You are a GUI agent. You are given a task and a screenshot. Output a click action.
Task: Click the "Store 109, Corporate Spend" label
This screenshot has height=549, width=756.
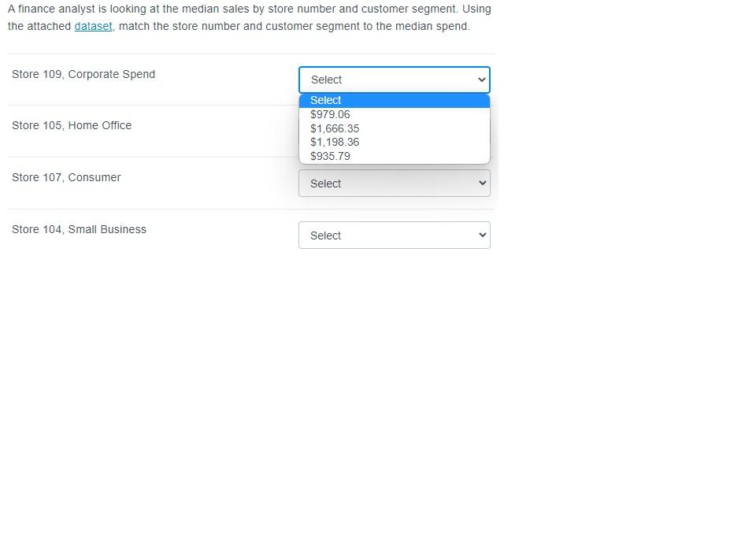click(83, 74)
